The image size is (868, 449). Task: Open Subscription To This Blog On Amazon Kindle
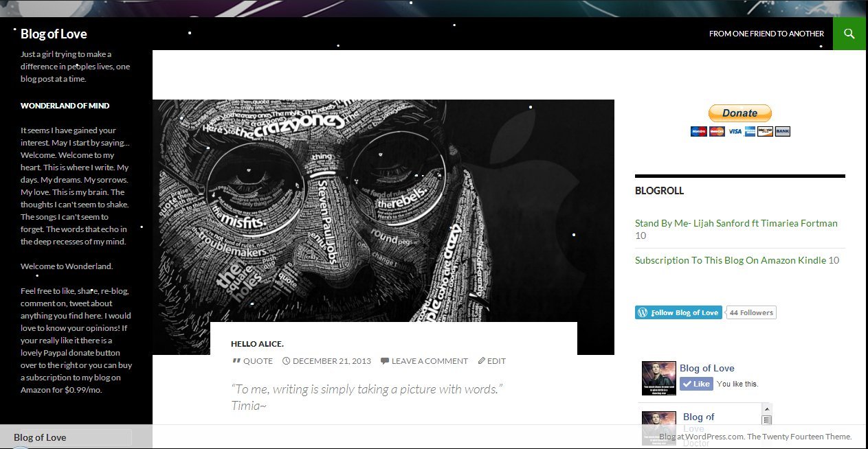(731, 260)
